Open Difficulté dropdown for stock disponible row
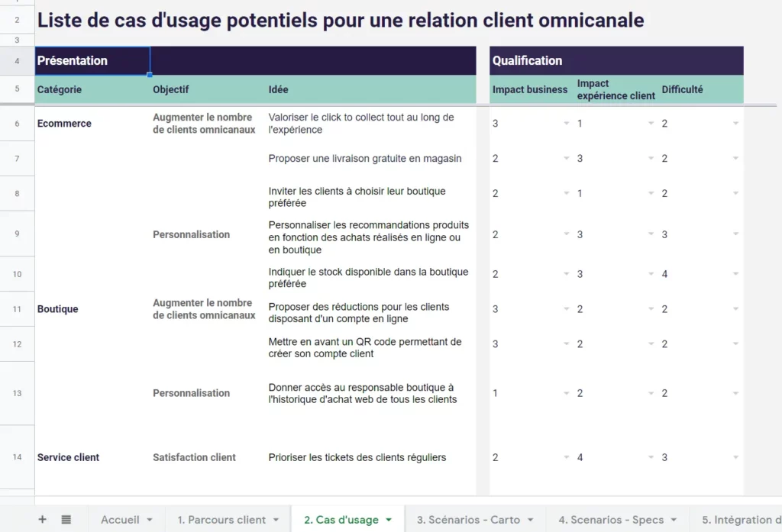The image size is (782, 532). (x=735, y=274)
